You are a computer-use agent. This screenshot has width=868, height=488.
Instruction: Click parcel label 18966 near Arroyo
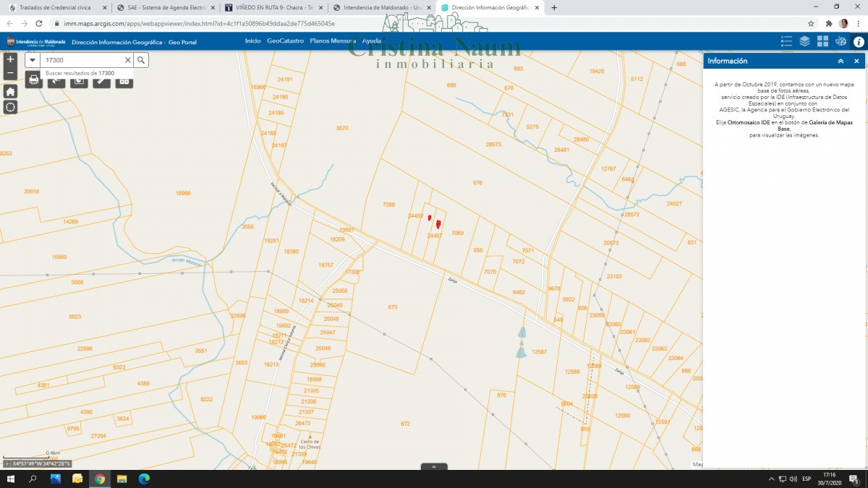pyautogui.click(x=183, y=193)
